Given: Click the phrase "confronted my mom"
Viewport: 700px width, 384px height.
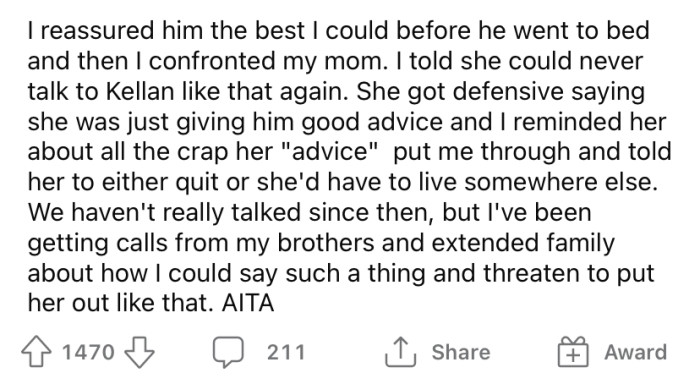Looking at the screenshot, I should (266, 61).
